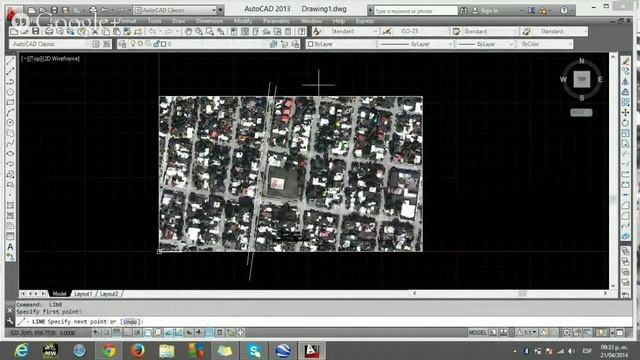
Task: Select the Circle draw tool
Action: coord(11,123)
